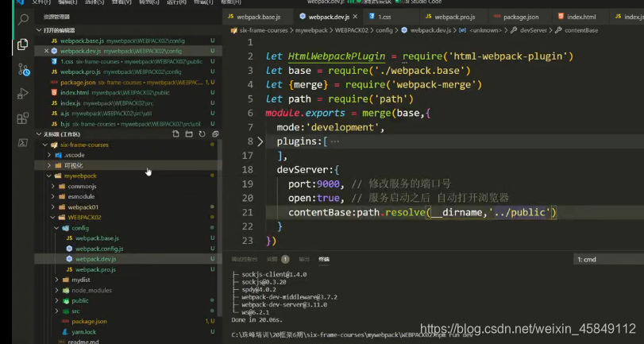Open the '1: cmd' terminal selector dropdown
Viewport: 644px width, 344px height.
pyautogui.click(x=608, y=259)
